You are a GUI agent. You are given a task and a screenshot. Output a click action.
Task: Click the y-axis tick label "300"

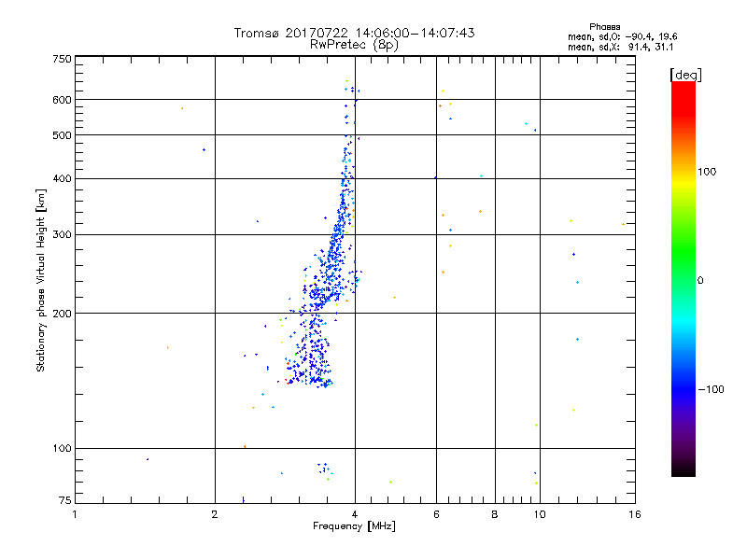click(x=62, y=235)
